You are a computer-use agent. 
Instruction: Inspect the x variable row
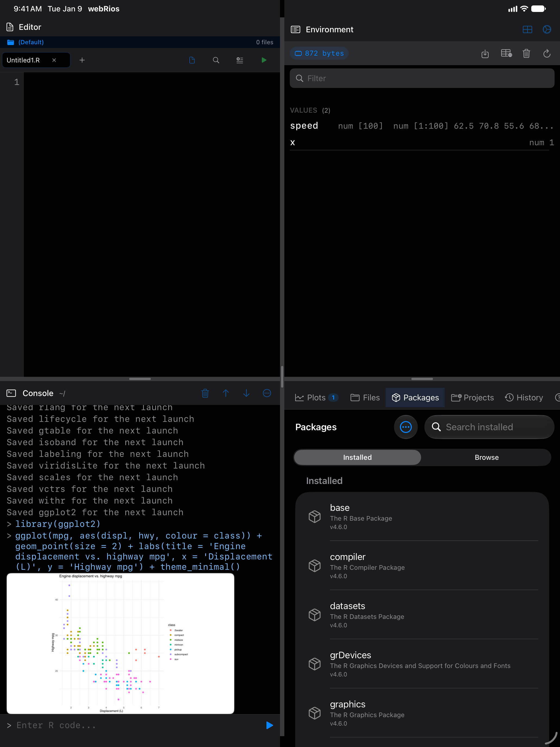pos(422,143)
